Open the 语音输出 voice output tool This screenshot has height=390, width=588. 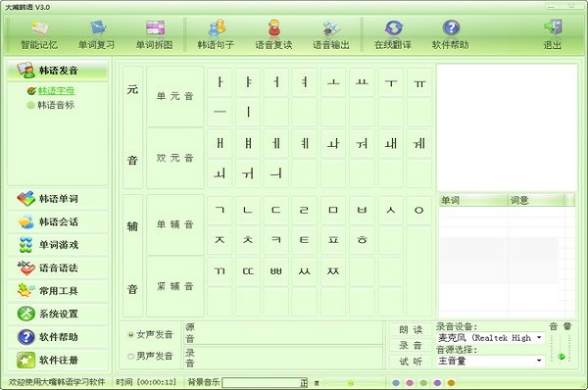click(x=331, y=34)
